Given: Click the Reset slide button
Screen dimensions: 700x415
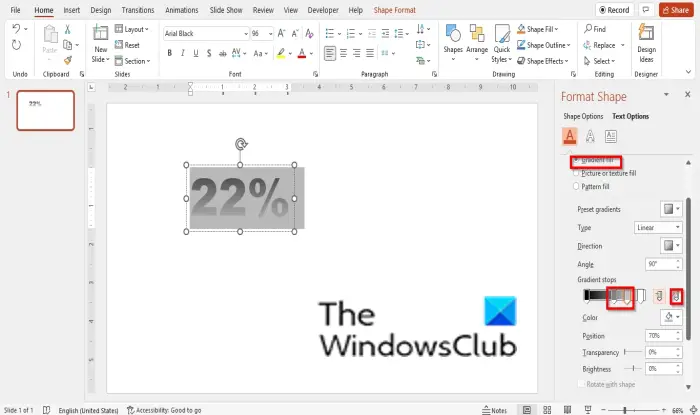Looking at the screenshot, I should (x=127, y=45).
